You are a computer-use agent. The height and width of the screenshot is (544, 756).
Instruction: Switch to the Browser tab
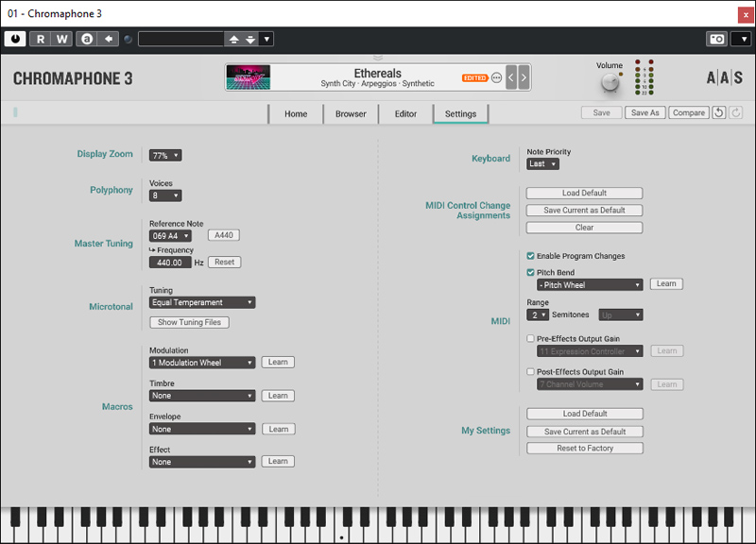tap(351, 114)
